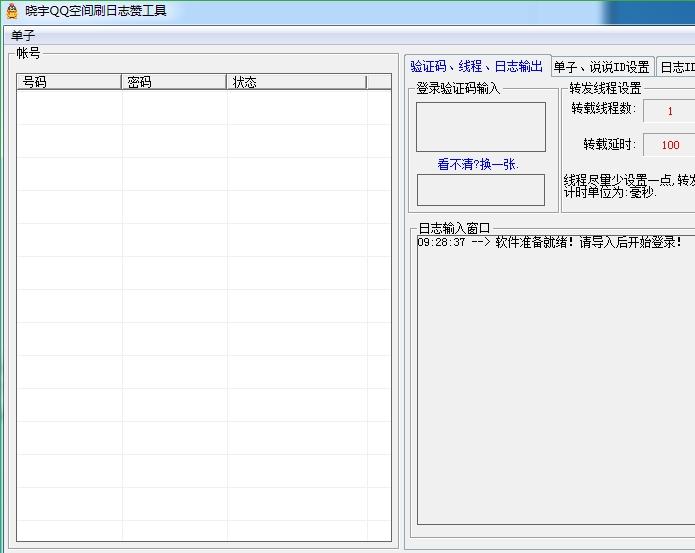This screenshot has width=695, height=553.
Task: Open the 单子、说说ID设置 tab
Action: (x=602, y=67)
